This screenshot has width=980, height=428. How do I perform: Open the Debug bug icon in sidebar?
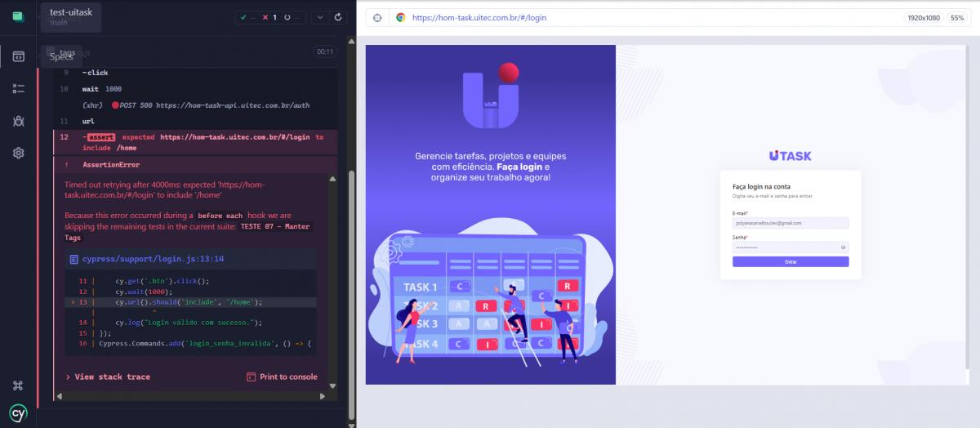(x=18, y=121)
